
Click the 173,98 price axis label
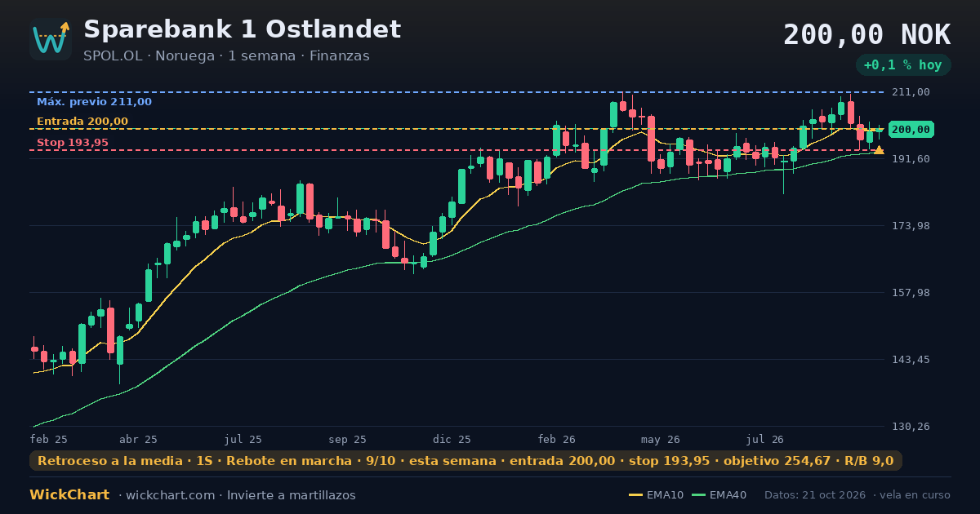(x=911, y=226)
